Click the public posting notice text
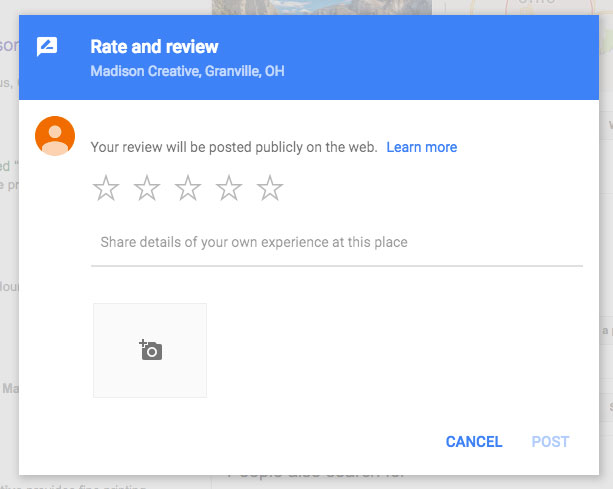Viewport: 613px width, 489px height. point(234,147)
